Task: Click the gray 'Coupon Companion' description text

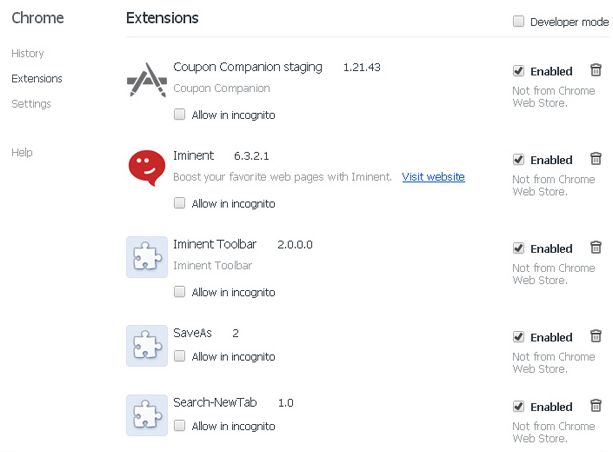Action: point(222,88)
